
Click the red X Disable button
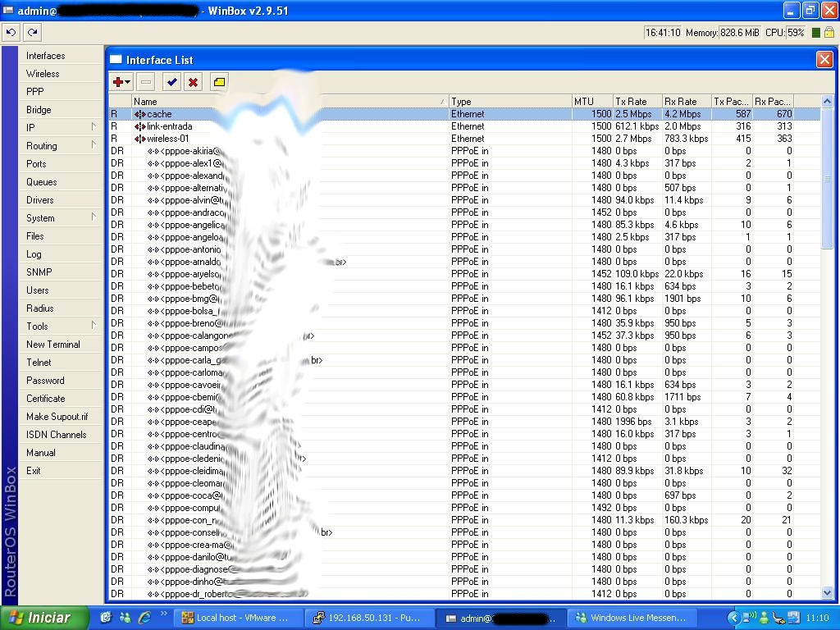click(193, 82)
